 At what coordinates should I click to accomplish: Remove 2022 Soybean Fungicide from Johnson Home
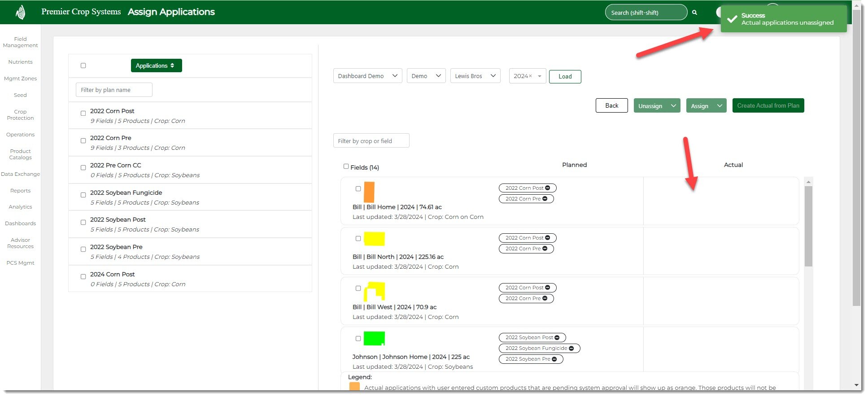571,348
